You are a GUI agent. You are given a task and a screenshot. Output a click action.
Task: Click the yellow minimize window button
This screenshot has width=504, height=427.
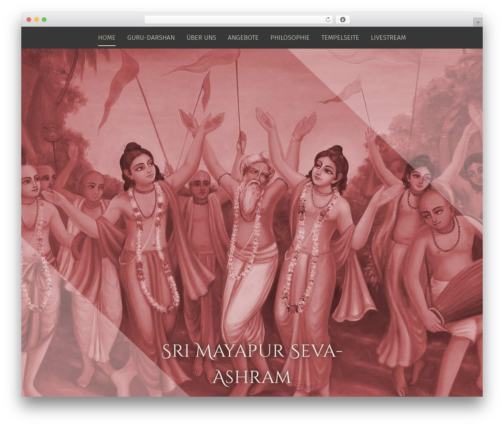tap(37, 20)
